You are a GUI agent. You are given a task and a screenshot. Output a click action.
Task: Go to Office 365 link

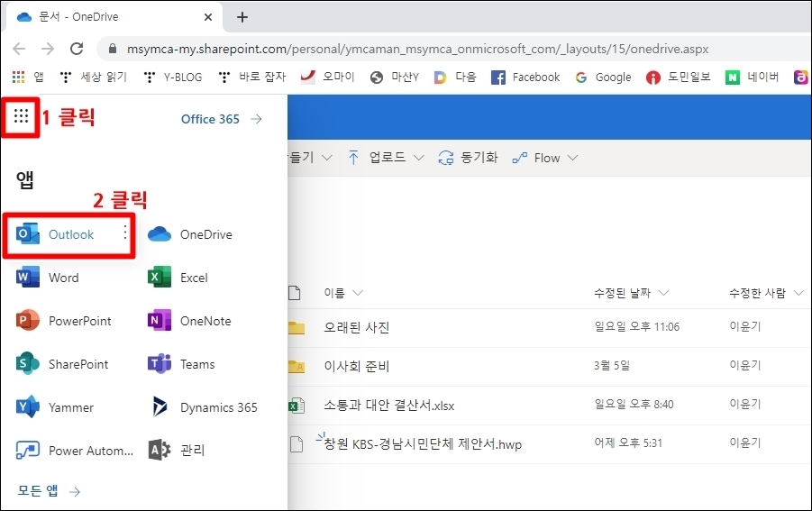coord(221,119)
